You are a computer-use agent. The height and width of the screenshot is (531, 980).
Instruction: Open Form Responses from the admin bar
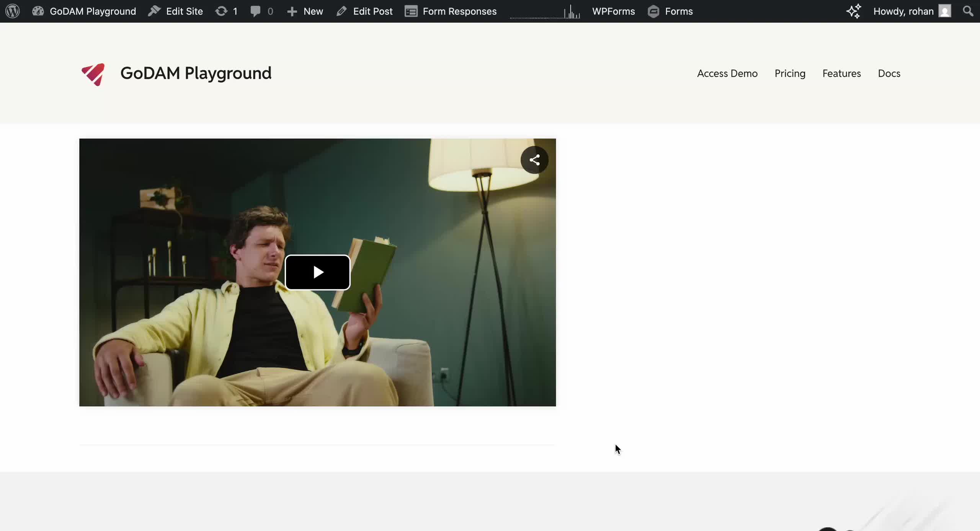click(x=450, y=11)
